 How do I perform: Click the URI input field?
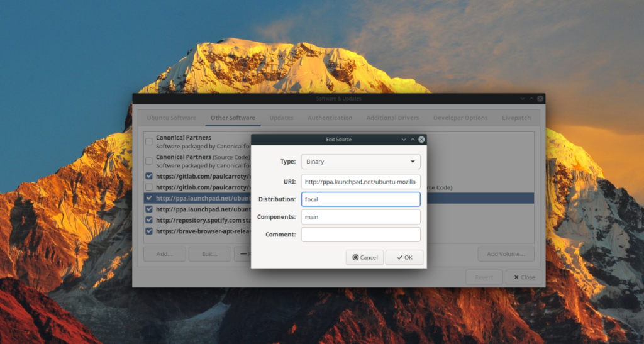[360, 182]
